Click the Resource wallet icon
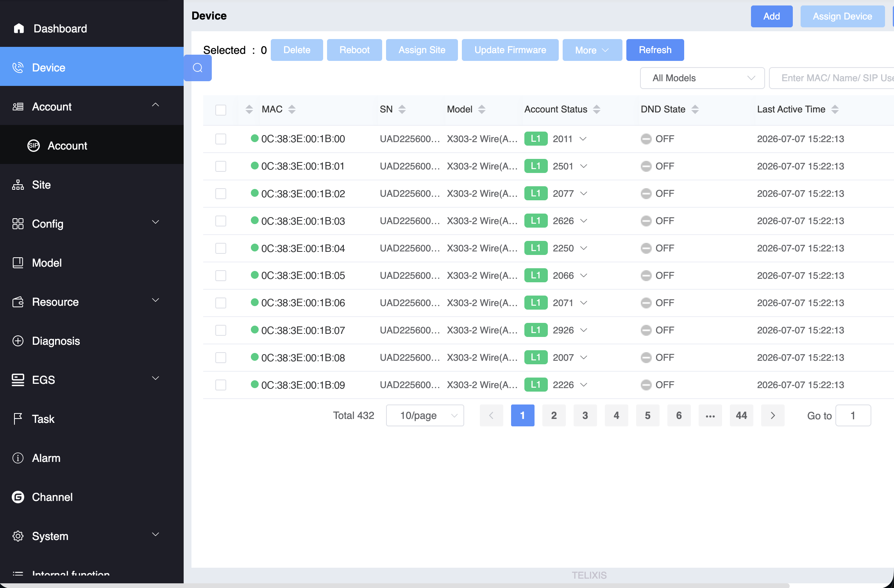The height and width of the screenshot is (588, 894). 18,302
